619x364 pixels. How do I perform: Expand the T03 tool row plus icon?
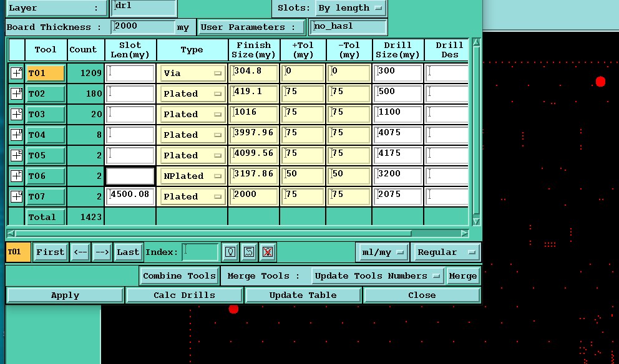pos(17,114)
